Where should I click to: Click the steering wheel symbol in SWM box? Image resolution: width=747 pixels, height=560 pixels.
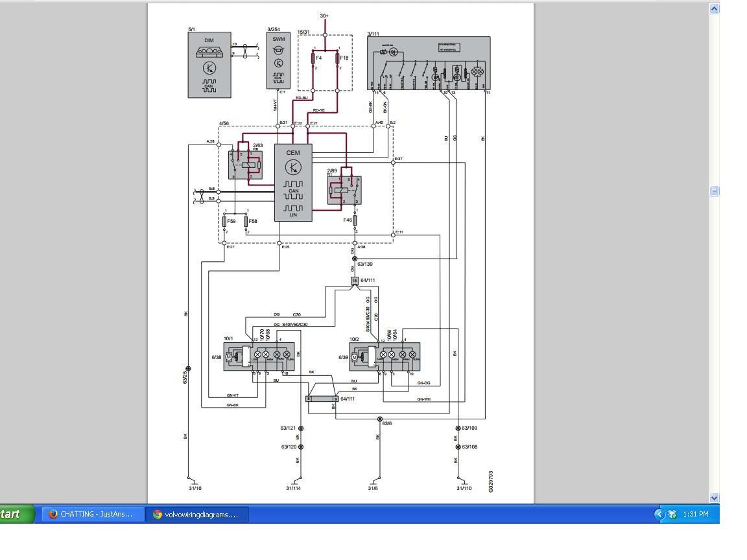tap(279, 51)
